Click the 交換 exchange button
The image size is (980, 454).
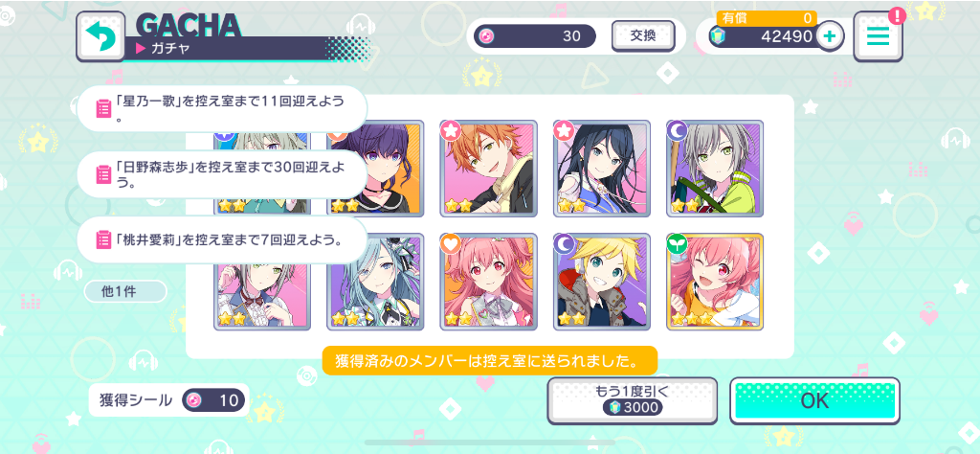pos(643,35)
